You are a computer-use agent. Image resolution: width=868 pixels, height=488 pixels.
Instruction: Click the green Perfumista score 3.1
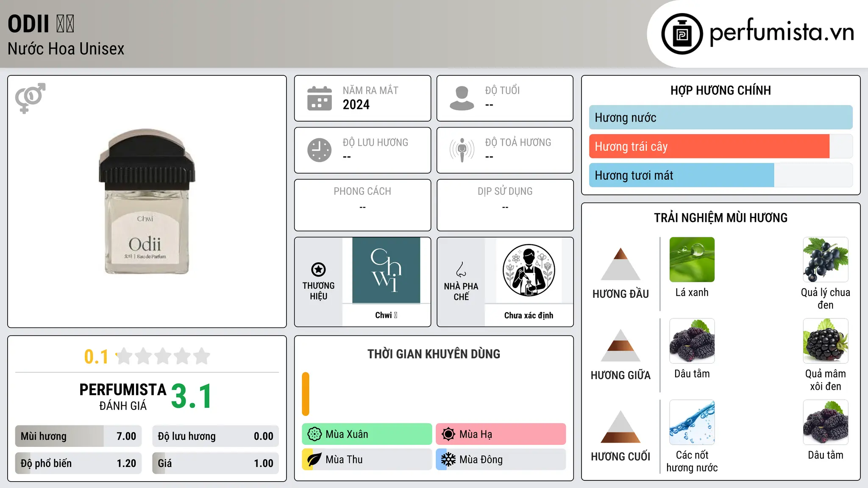click(x=192, y=396)
